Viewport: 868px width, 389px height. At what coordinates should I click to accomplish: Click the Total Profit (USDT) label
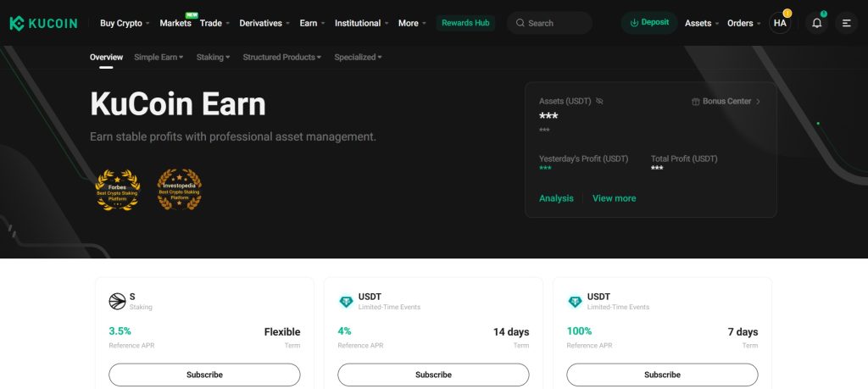684,158
